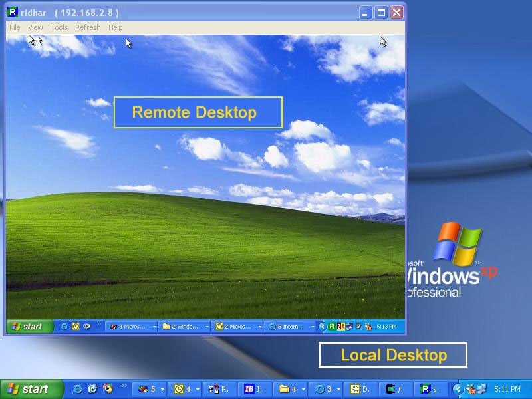The width and height of the screenshot is (532, 399).
Task: Open the local folder group with 4 windows
Action: (x=288, y=389)
